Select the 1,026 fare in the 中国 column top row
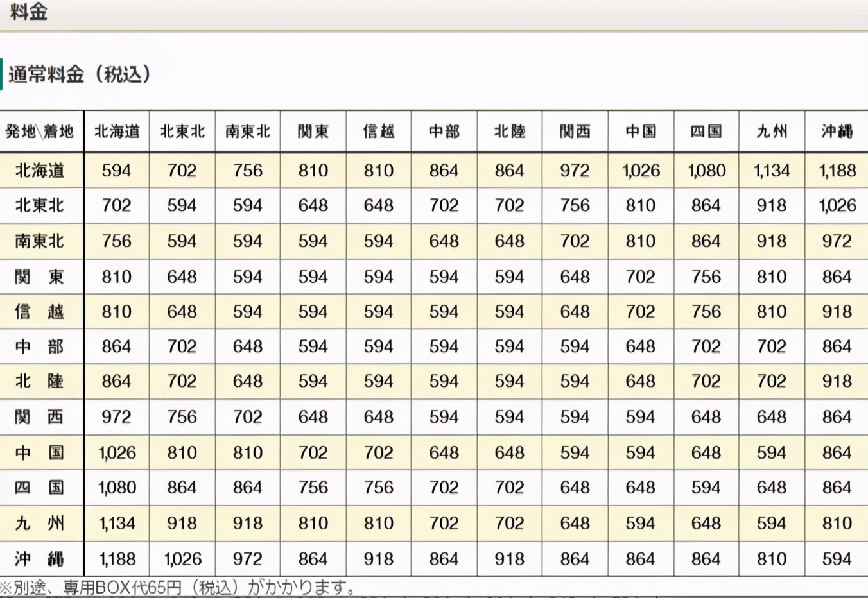The width and height of the screenshot is (868, 598). coord(640,170)
